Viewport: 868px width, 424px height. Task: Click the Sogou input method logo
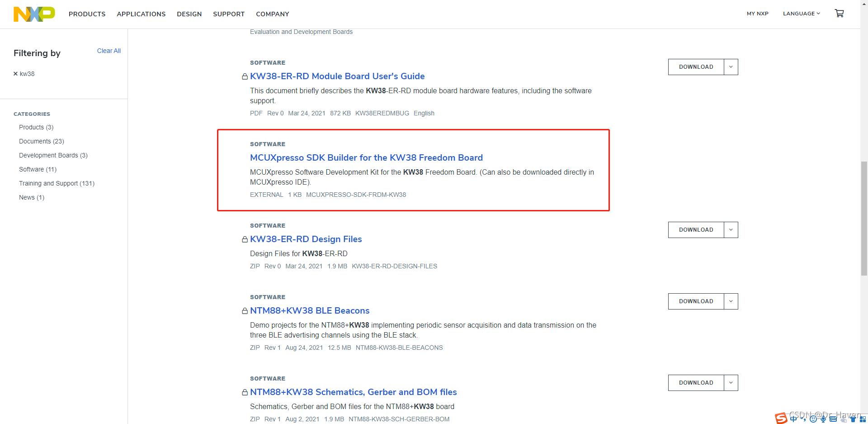pos(781,419)
